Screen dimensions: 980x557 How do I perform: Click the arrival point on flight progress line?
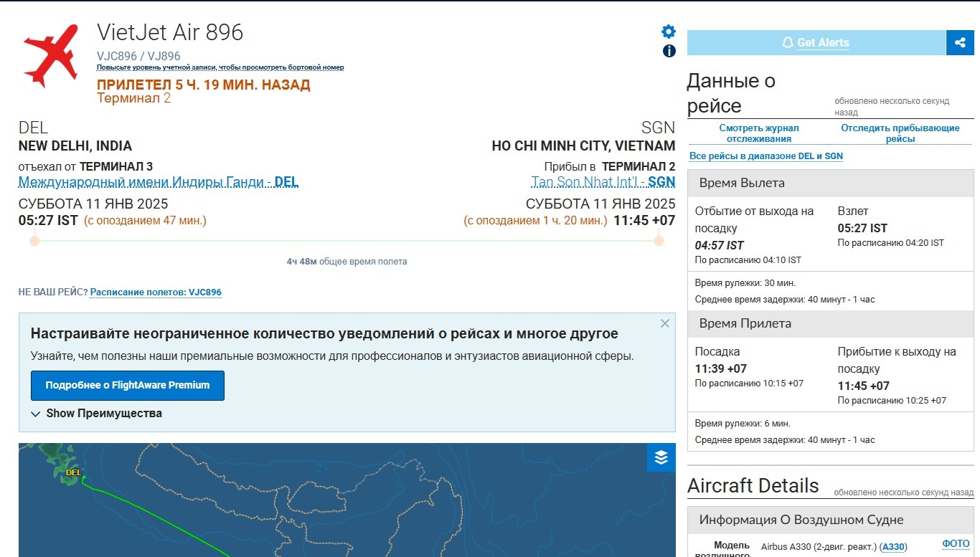pos(659,241)
